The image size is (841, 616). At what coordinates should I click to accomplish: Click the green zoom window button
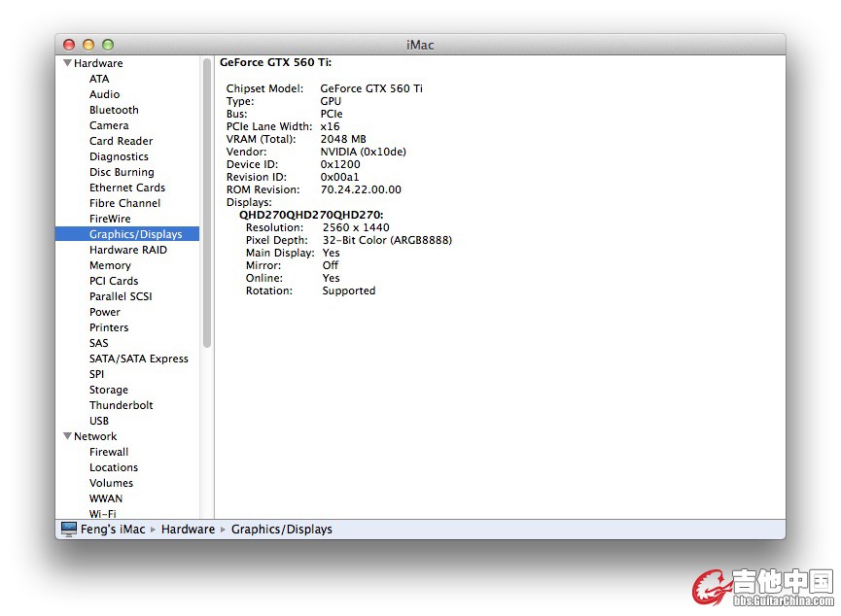108,45
